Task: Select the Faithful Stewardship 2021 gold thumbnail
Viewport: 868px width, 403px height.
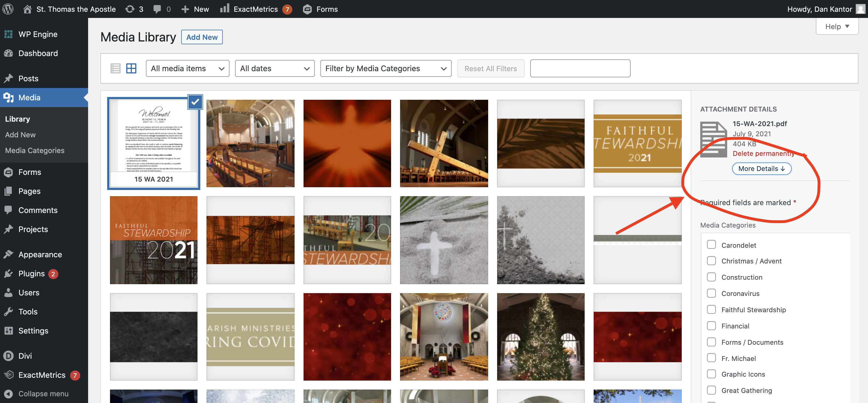Action: 637,143
